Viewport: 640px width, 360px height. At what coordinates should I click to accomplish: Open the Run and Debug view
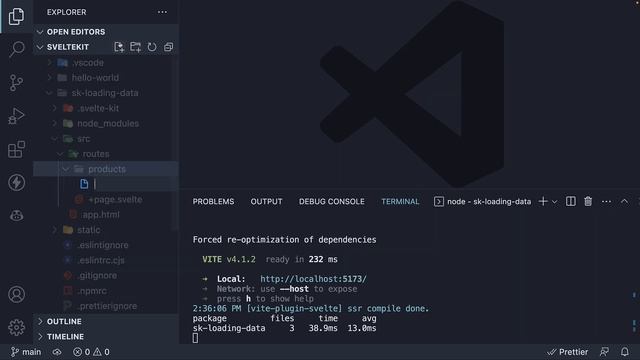(x=16, y=116)
